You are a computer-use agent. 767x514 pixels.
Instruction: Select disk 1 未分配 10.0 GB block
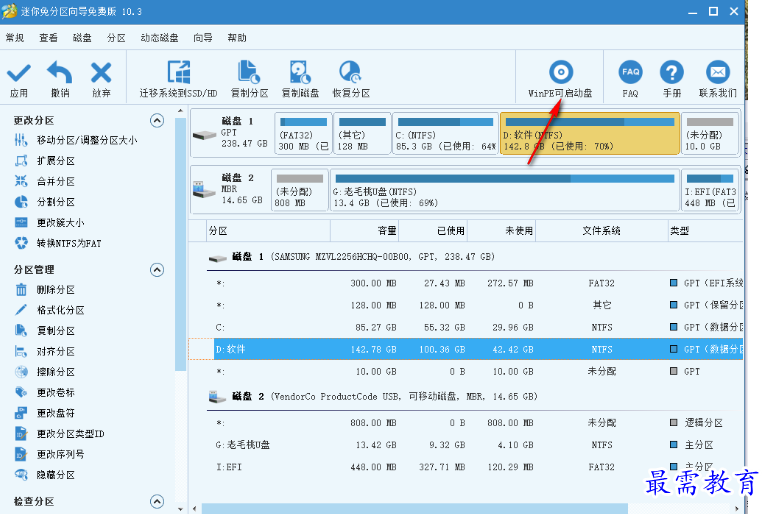[x=710, y=134]
